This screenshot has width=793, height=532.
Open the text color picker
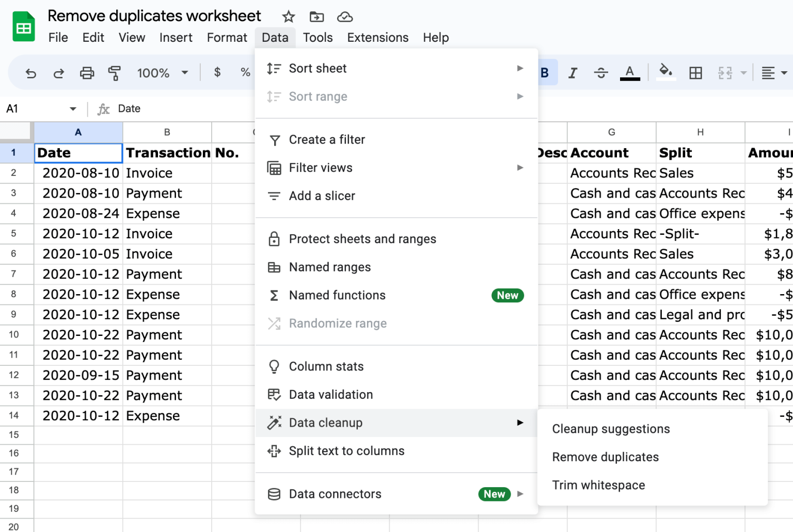click(x=629, y=72)
